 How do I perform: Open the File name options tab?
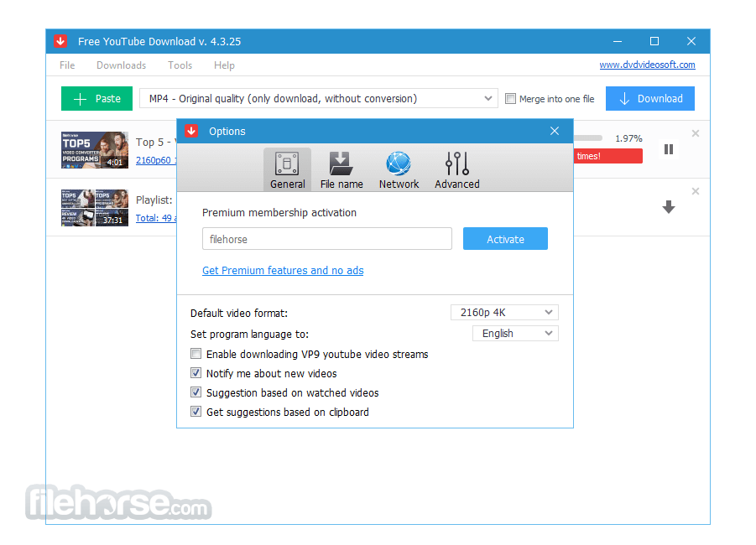click(342, 169)
